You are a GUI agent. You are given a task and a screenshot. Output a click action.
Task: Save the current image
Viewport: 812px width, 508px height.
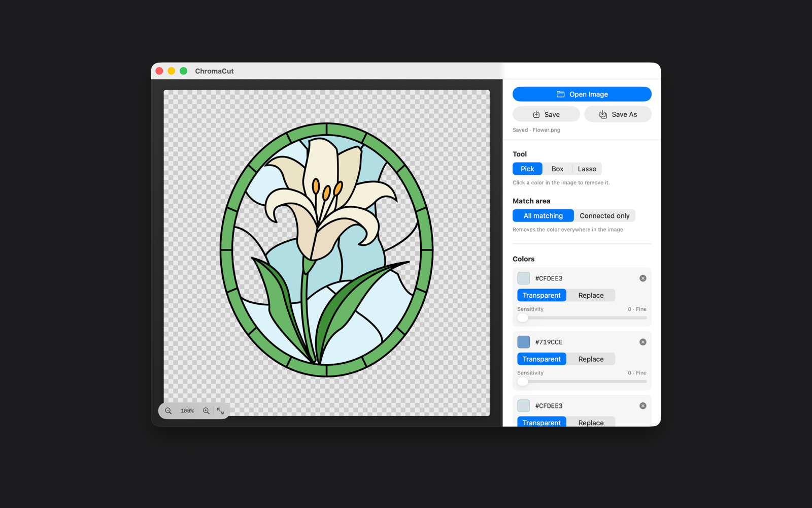(546, 114)
